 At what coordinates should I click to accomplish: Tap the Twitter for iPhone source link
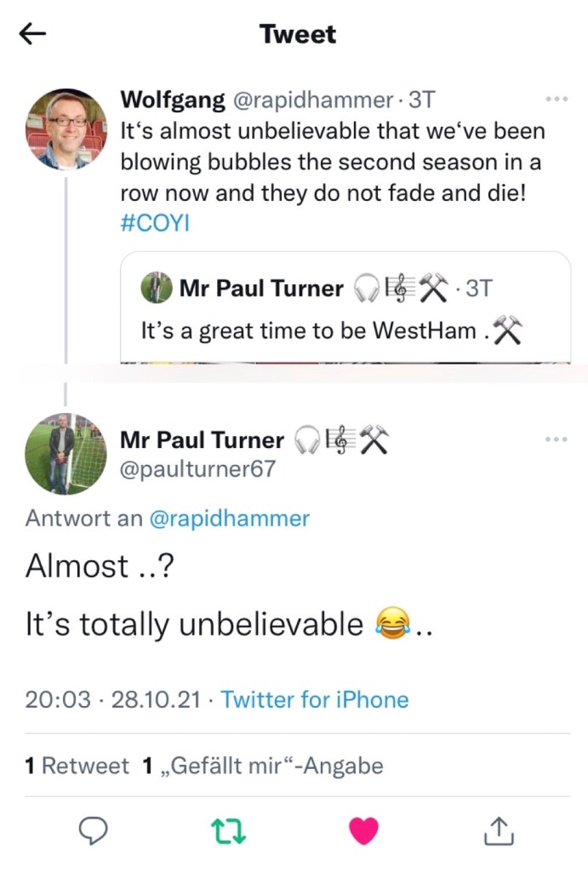tap(315, 700)
